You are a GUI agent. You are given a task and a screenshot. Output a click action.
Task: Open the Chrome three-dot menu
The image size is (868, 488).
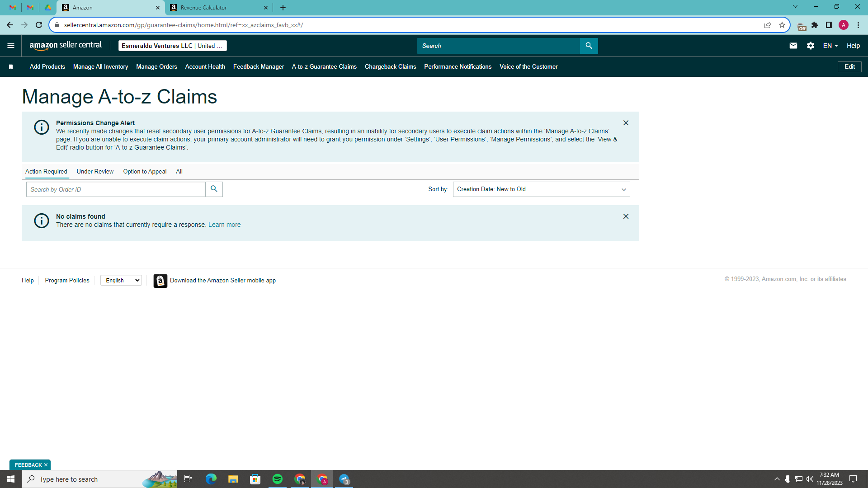858,25
